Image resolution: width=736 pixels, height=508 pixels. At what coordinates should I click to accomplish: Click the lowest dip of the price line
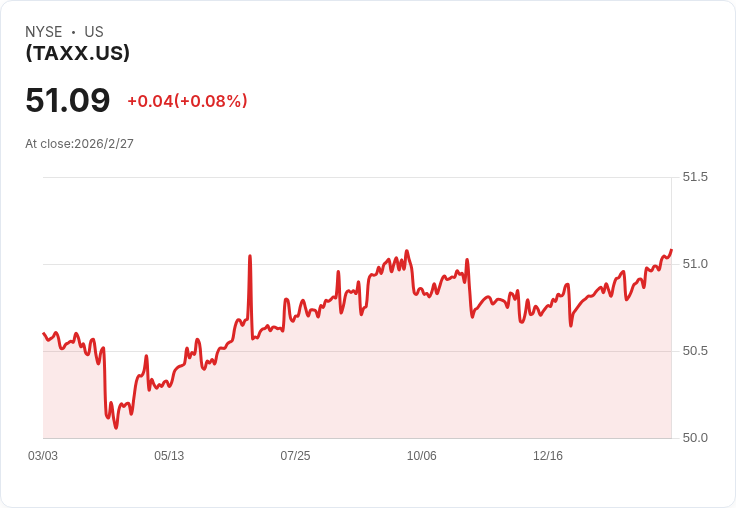pos(116,427)
